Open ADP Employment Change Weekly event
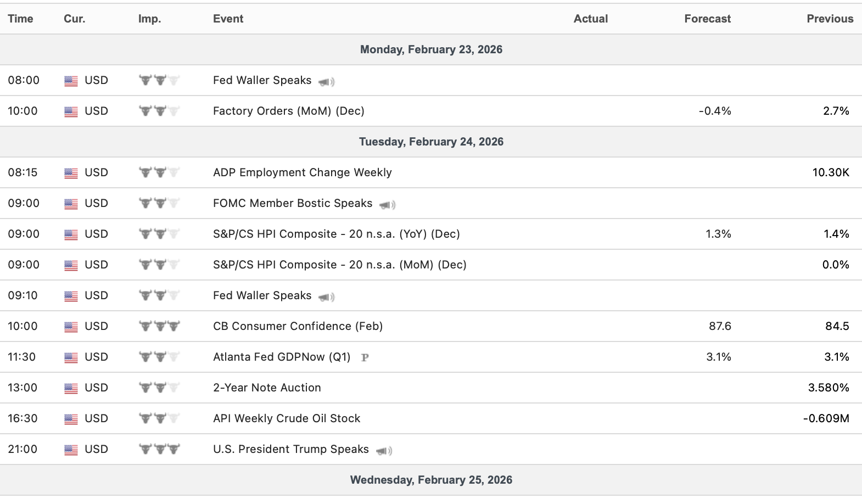Image resolution: width=862 pixels, height=504 pixels. click(x=302, y=172)
